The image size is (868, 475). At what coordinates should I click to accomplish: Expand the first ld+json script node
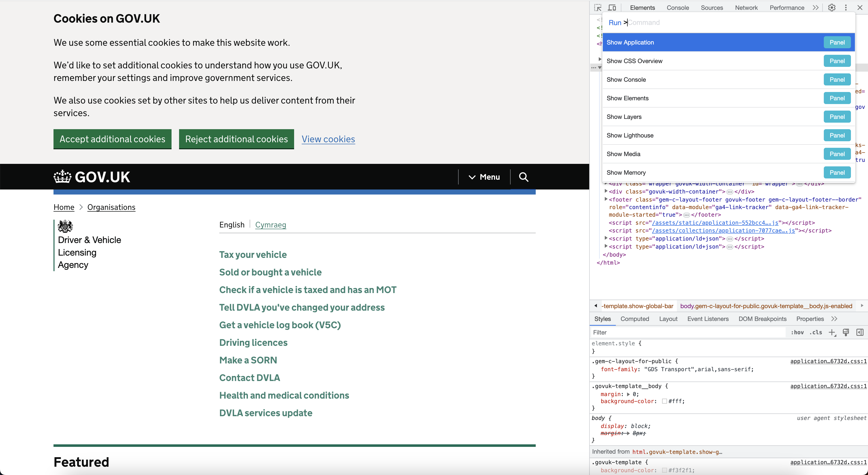[606, 238]
